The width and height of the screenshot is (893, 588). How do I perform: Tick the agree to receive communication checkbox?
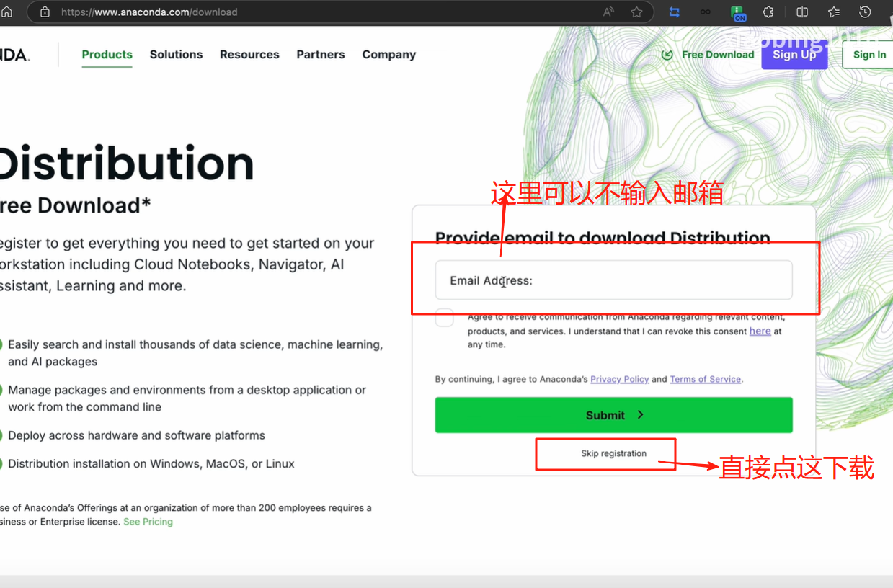(x=445, y=318)
